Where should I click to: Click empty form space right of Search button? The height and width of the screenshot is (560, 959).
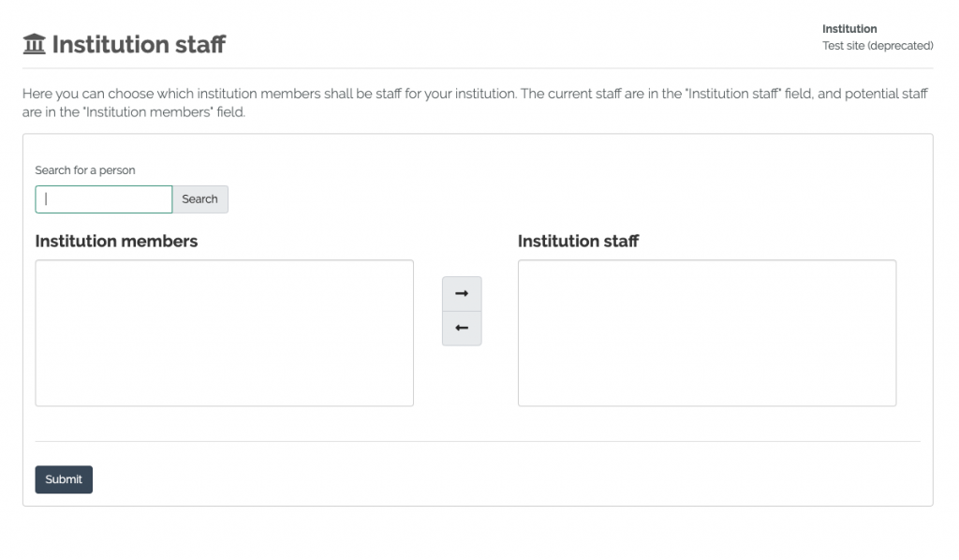pyautogui.click(x=562, y=199)
